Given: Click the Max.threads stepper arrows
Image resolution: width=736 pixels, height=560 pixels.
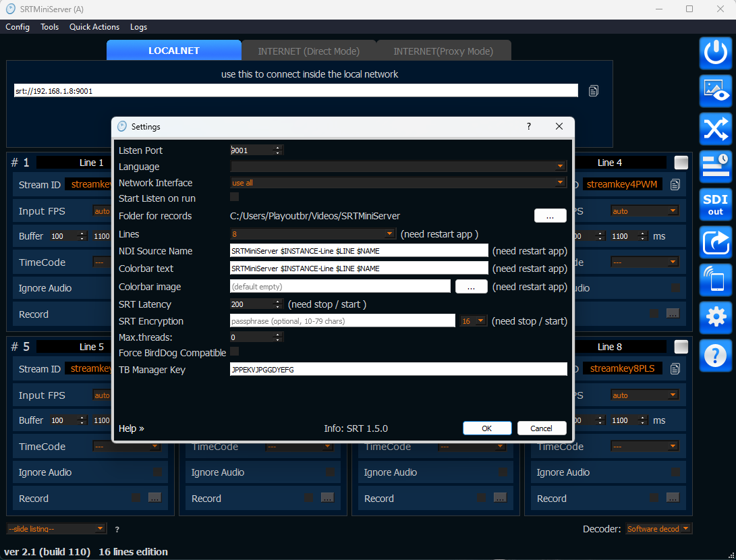Looking at the screenshot, I should pos(277,337).
